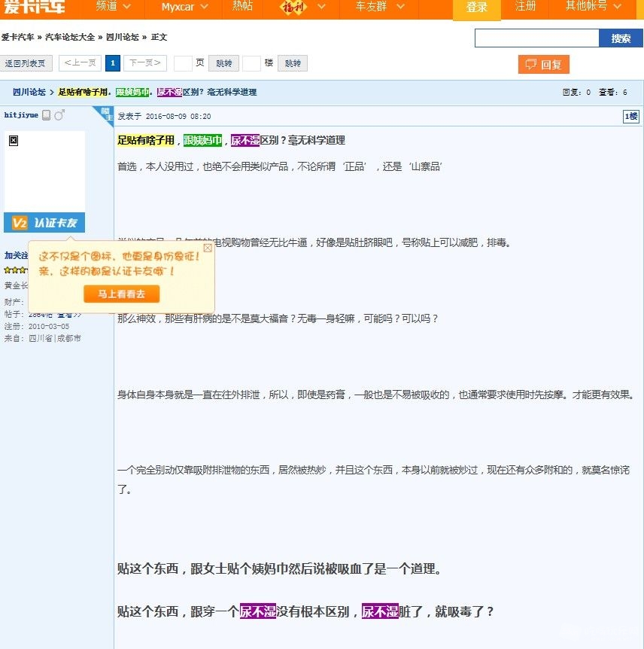The width and height of the screenshot is (644, 649).
Task: Click the gold star rating icons
Action: (x=16, y=270)
